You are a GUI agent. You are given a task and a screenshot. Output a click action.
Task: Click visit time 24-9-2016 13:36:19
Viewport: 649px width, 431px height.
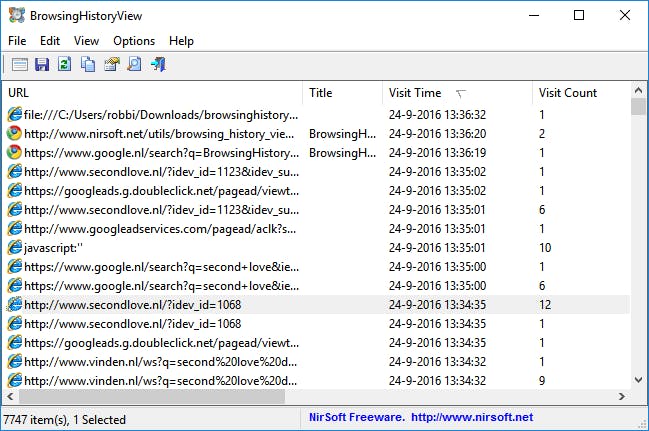(x=437, y=153)
